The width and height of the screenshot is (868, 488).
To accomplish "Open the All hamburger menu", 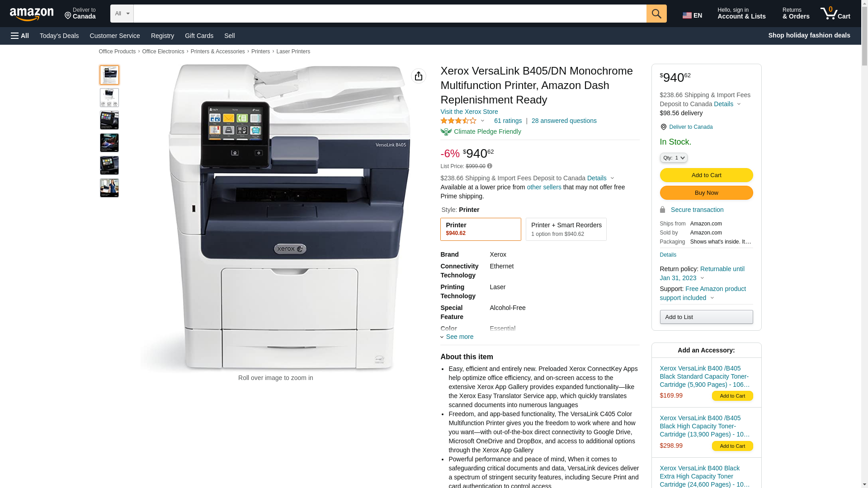I will click(x=20, y=36).
